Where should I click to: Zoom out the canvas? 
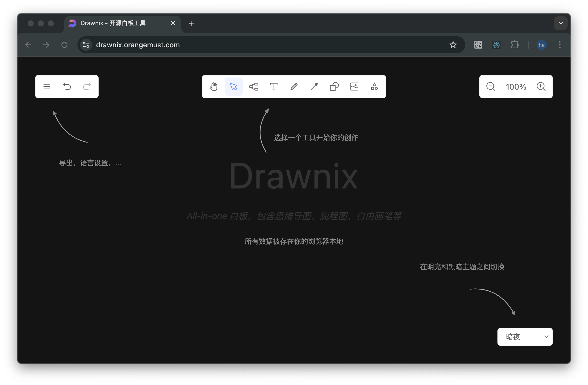(490, 87)
